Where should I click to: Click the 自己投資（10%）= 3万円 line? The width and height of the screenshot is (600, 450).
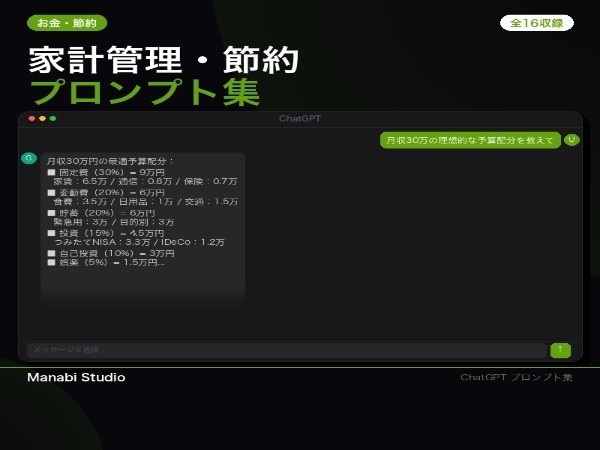(x=111, y=253)
